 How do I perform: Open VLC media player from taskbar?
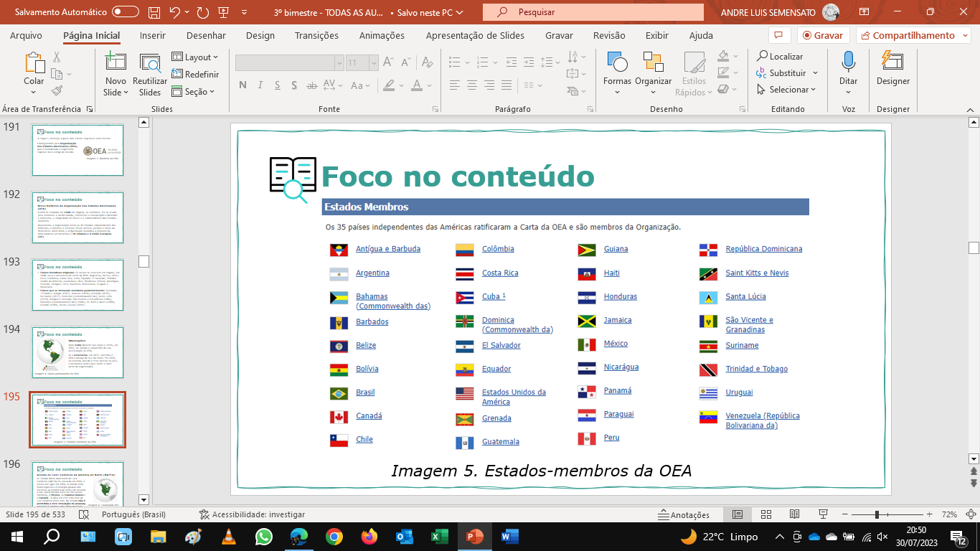229,536
